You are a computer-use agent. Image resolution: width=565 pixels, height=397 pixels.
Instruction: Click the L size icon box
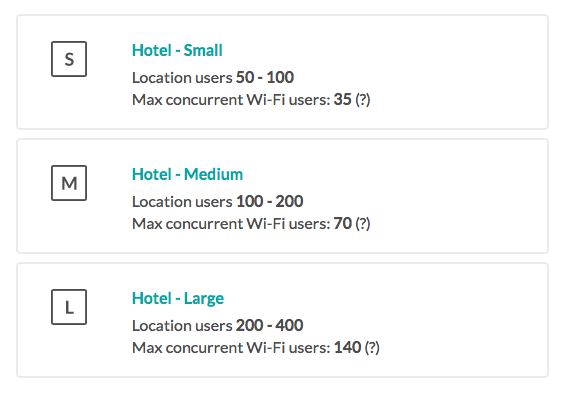coord(69,307)
